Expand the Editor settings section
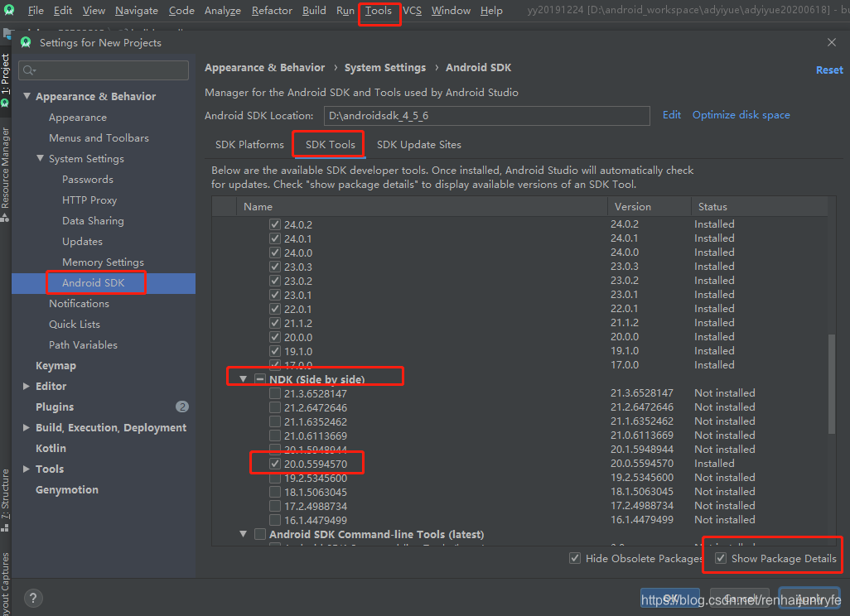Image resolution: width=850 pixels, height=616 pixels. [26, 386]
